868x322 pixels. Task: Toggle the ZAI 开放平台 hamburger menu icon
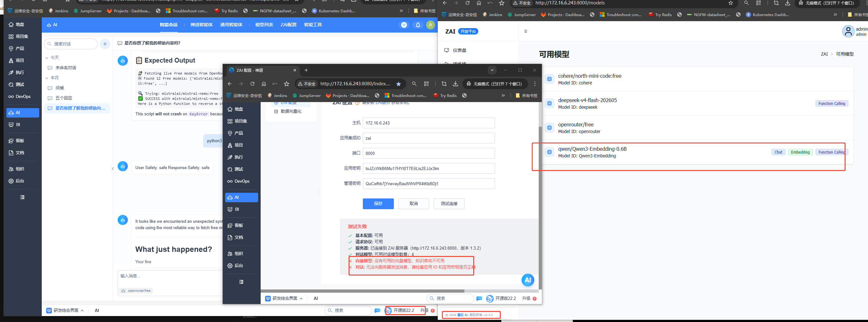click(526, 31)
